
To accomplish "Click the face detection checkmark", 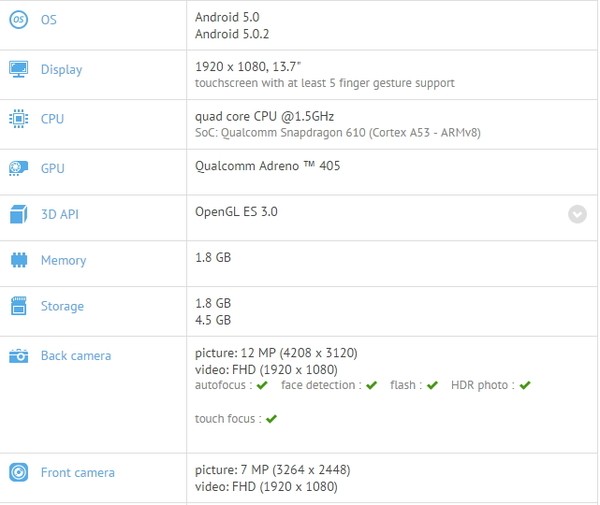I will point(371,385).
